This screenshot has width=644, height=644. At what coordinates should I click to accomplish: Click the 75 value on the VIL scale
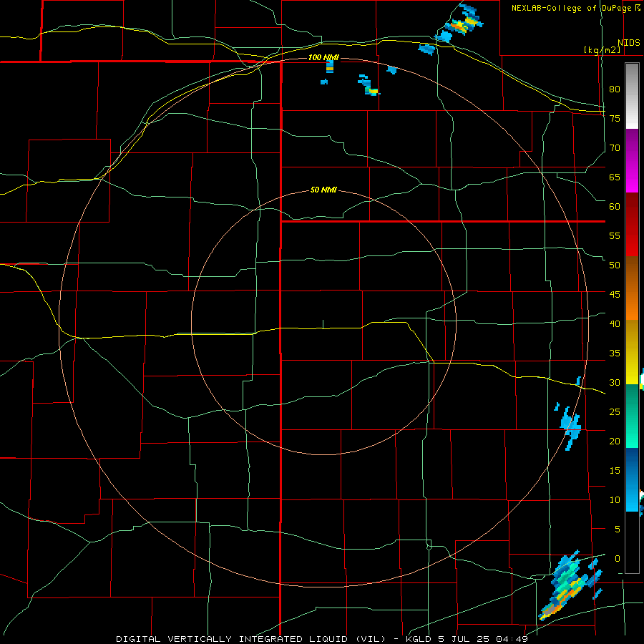click(615, 118)
